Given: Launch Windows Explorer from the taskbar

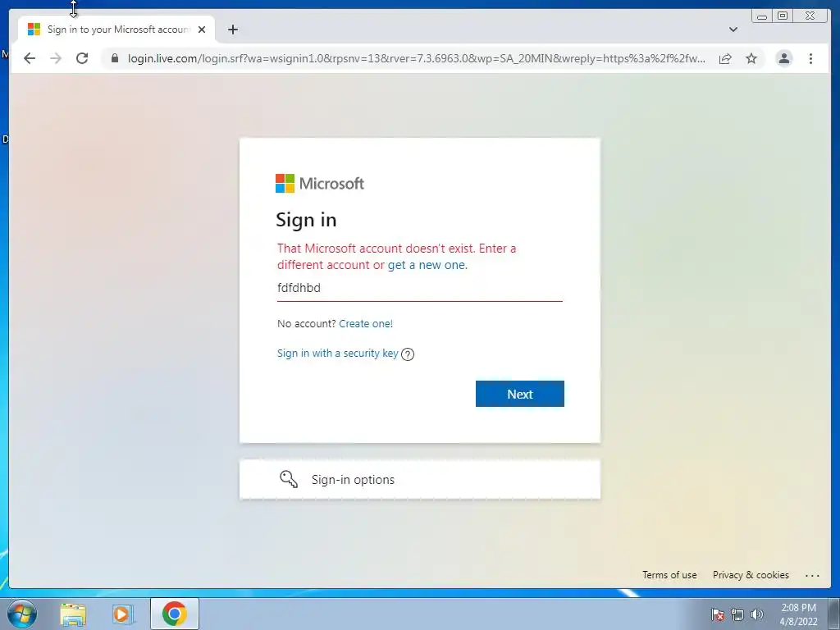Looking at the screenshot, I should point(73,614).
